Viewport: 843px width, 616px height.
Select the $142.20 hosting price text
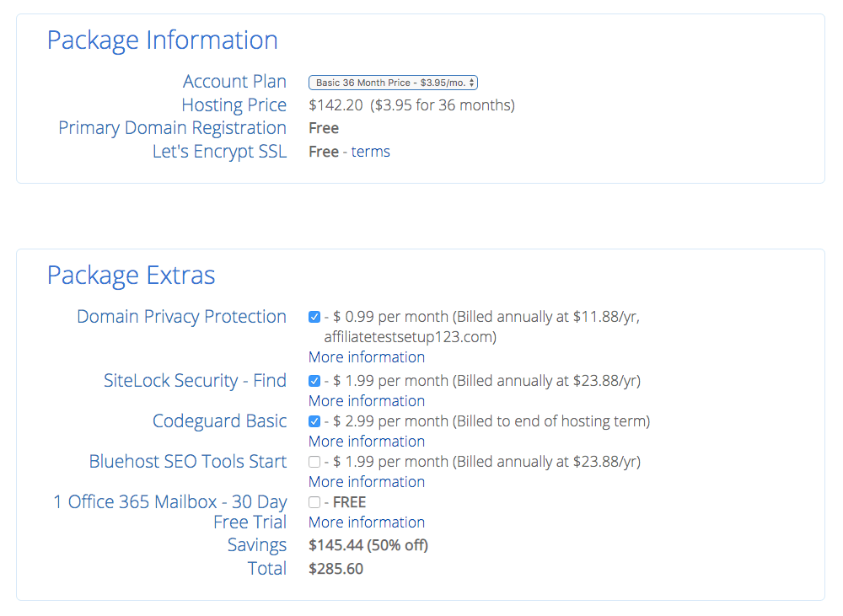(x=336, y=105)
